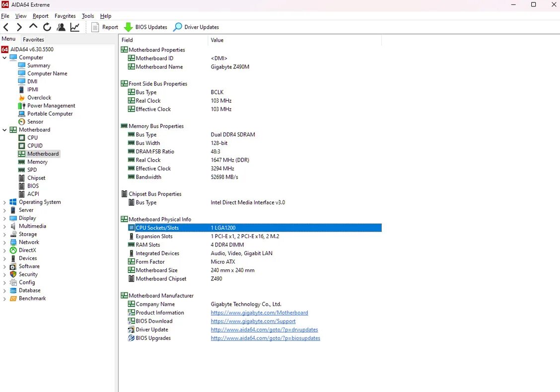Select the BIOS icon in tree
Viewport: 560px width, 392px height.
[22, 186]
